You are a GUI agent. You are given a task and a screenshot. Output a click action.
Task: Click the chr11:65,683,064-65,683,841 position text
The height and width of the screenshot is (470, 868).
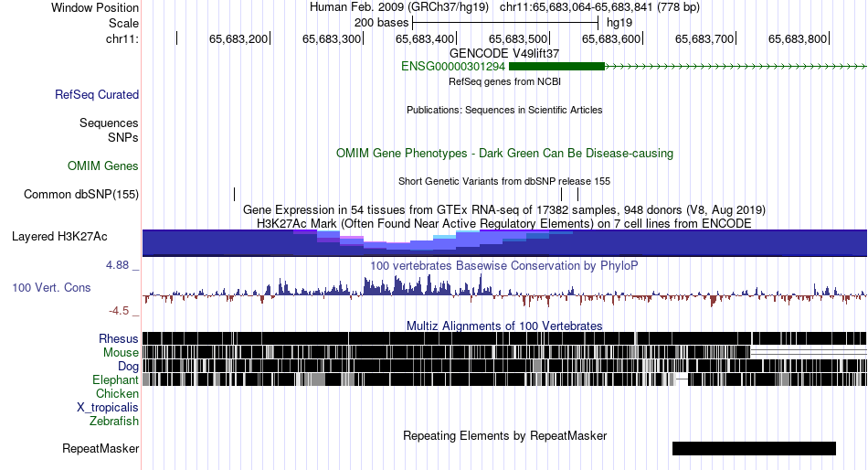point(599,7)
